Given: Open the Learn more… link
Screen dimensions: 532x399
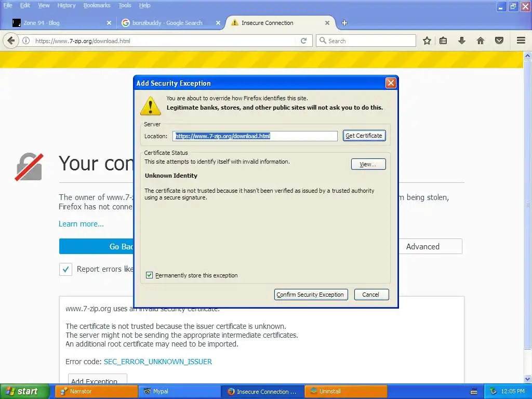Looking at the screenshot, I should click(x=81, y=224).
